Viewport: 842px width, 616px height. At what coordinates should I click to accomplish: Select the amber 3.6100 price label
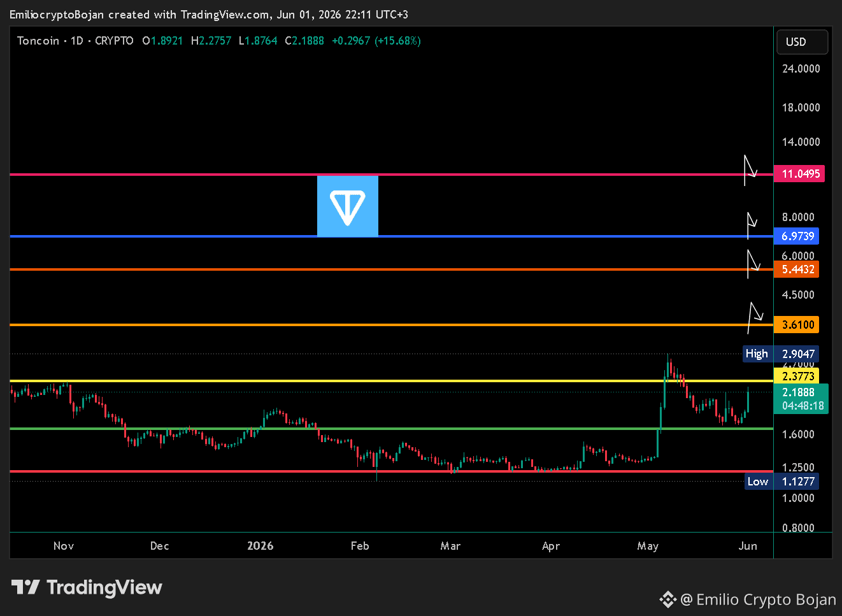click(796, 325)
